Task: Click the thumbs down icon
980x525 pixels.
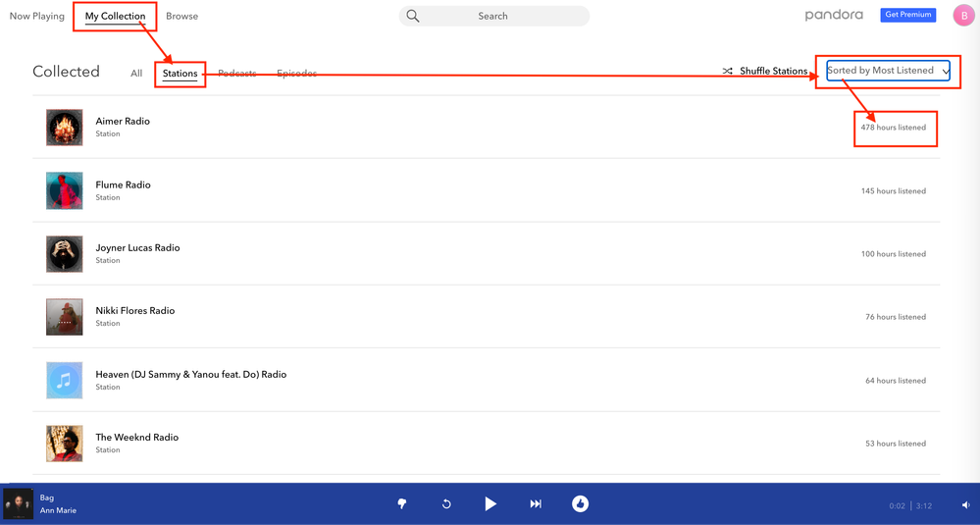Action: pos(402,503)
